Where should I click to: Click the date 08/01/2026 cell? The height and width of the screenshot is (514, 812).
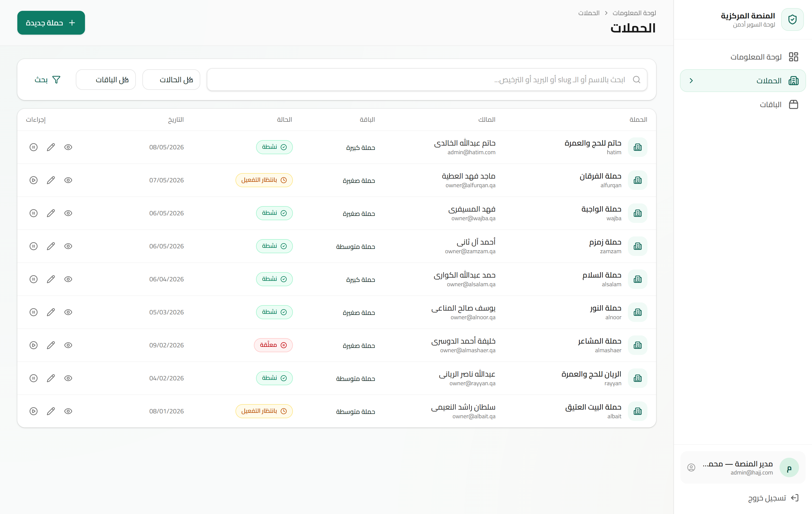point(166,411)
